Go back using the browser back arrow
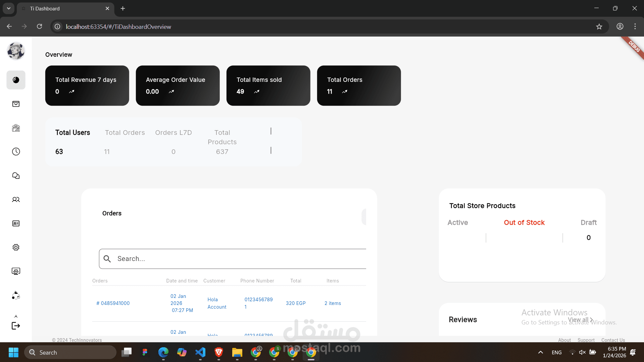The width and height of the screenshot is (644, 362). (9, 27)
